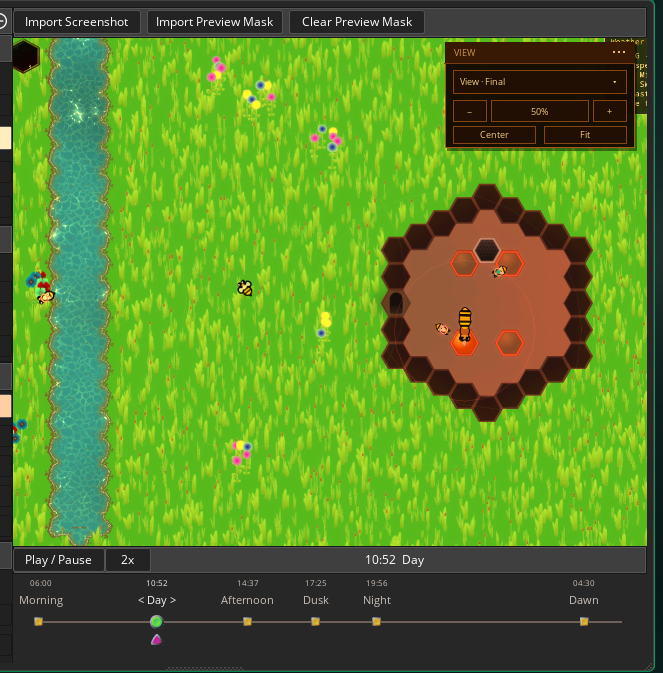The height and width of the screenshot is (673, 663).
Task: Click the 2x speed button
Action: coord(127,560)
